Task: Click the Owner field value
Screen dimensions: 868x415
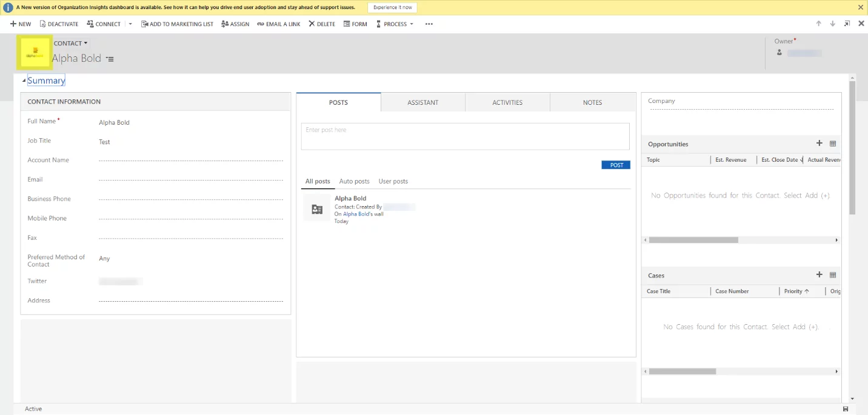Action: tap(804, 53)
